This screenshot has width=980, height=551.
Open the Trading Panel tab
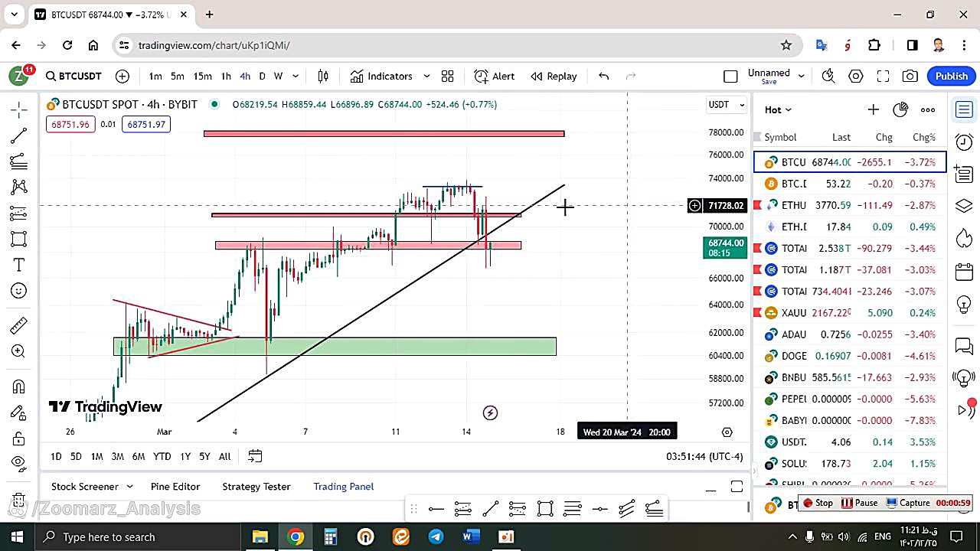pos(344,487)
